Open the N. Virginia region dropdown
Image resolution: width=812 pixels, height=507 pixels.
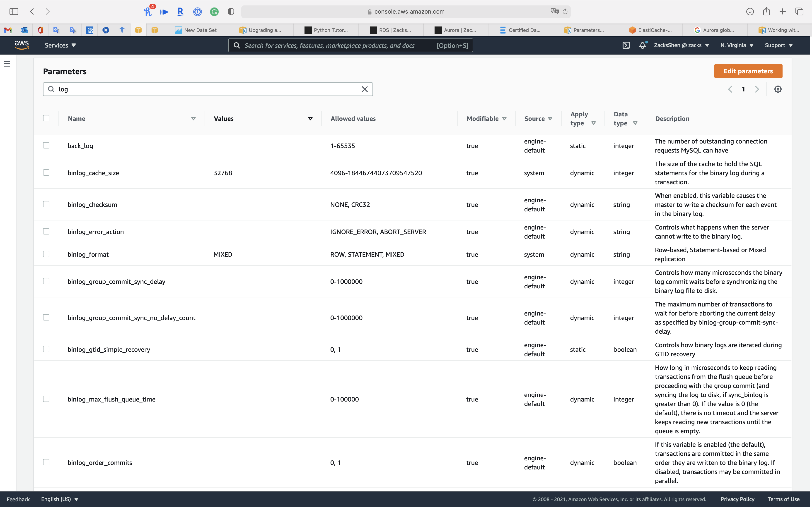[737, 45]
